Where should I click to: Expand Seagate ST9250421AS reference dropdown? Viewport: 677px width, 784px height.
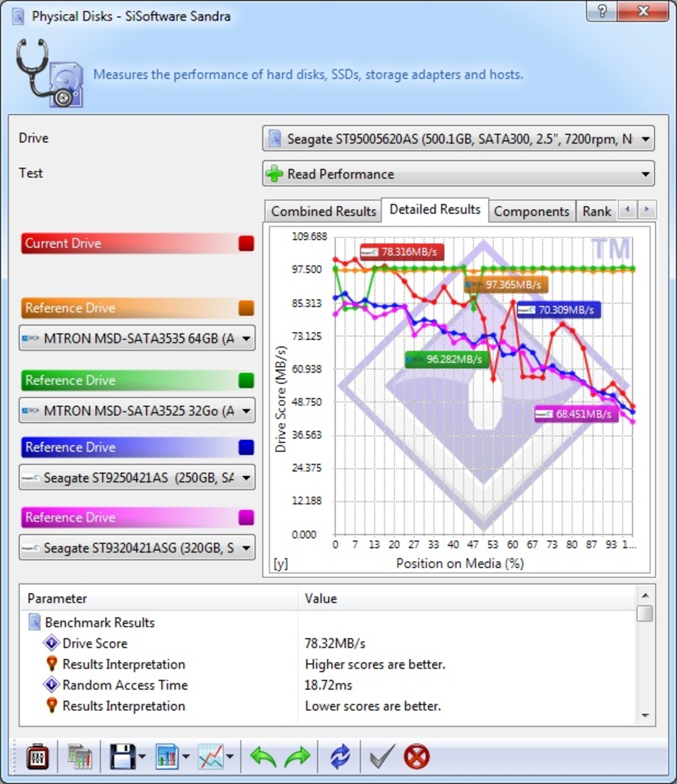(x=137, y=478)
